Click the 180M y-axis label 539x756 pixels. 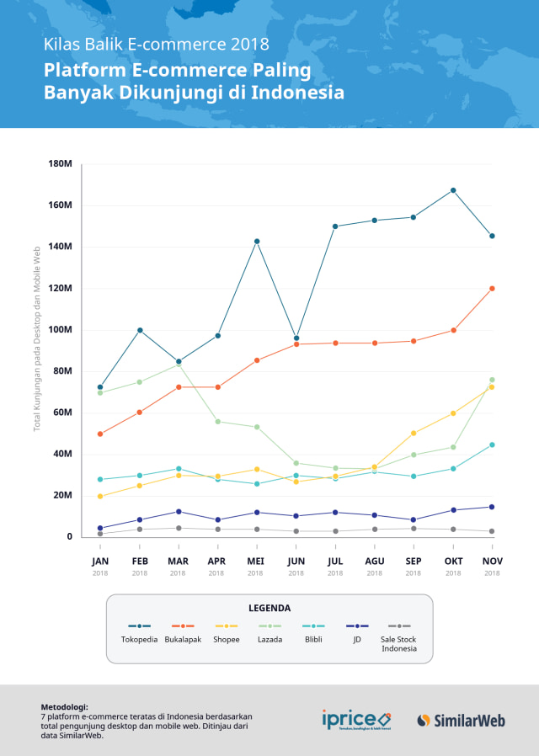(x=61, y=164)
